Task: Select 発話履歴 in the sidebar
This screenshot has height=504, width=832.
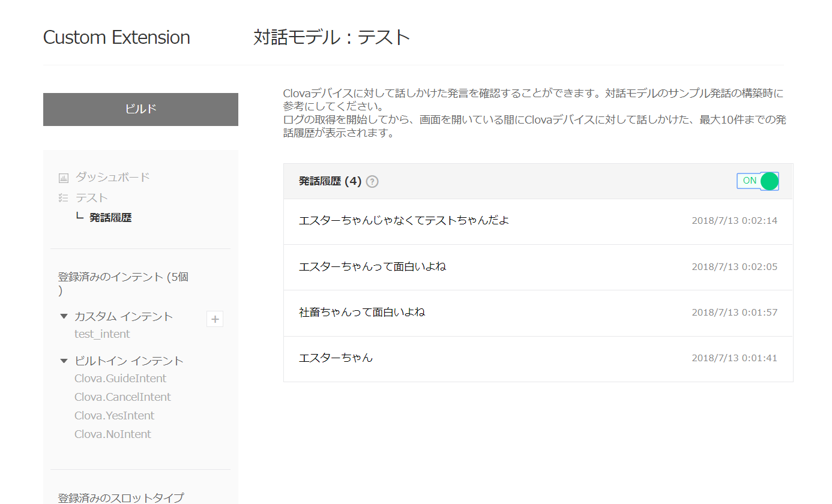Action: [x=110, y=218]
